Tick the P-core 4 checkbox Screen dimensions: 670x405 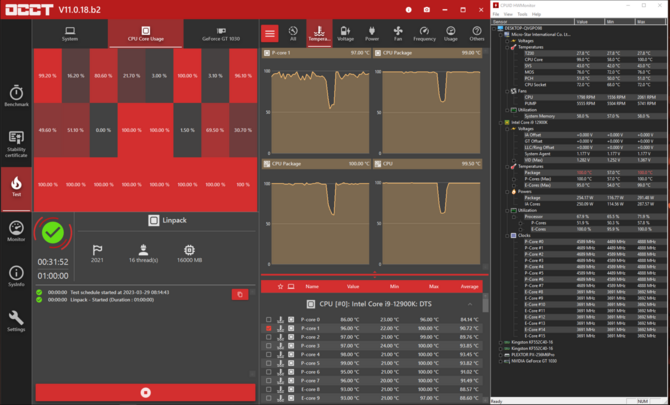(x=268, y=355)
